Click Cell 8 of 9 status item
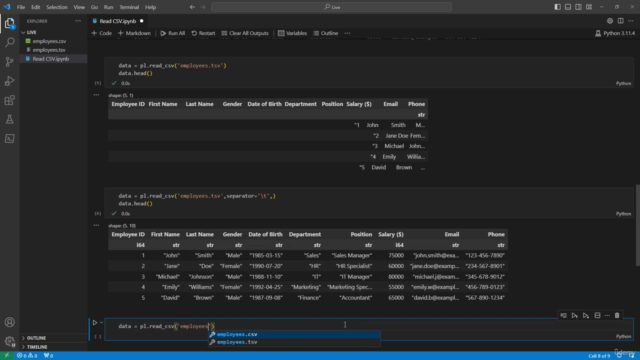The height and width of the screenshot is (360, 640). coord(599,356)
